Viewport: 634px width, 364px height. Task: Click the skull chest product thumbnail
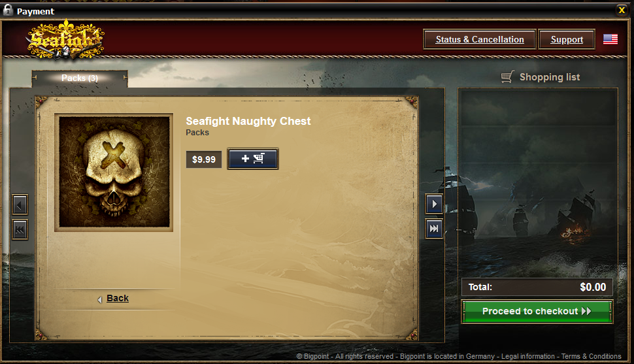[x=114, y=173]
